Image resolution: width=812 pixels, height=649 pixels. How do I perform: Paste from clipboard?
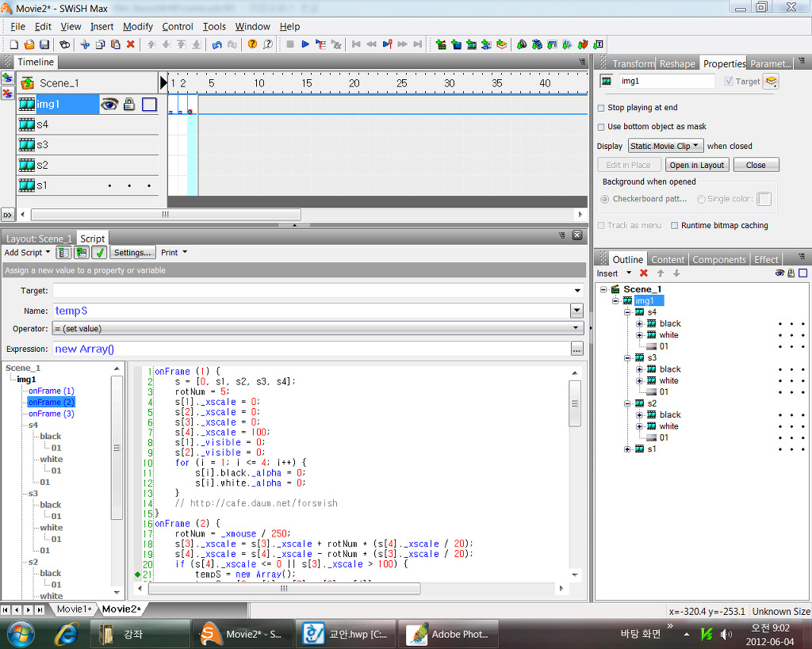pyautogui.click(x=115, y=44)
